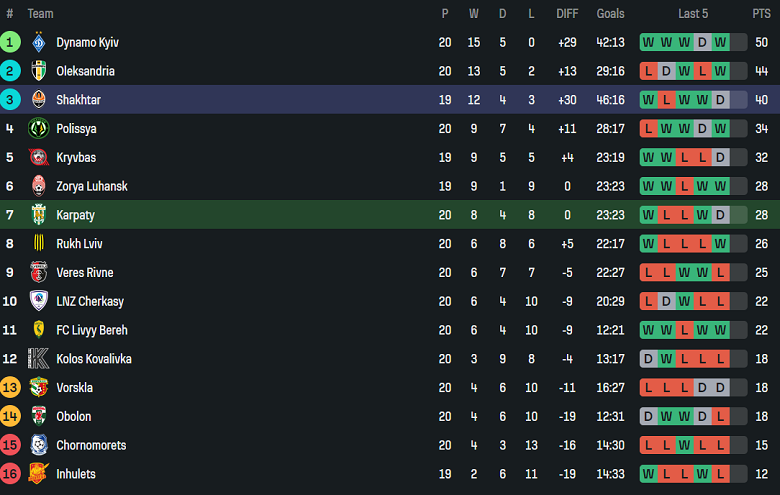Sort table by PTS column header

point(761,14)
